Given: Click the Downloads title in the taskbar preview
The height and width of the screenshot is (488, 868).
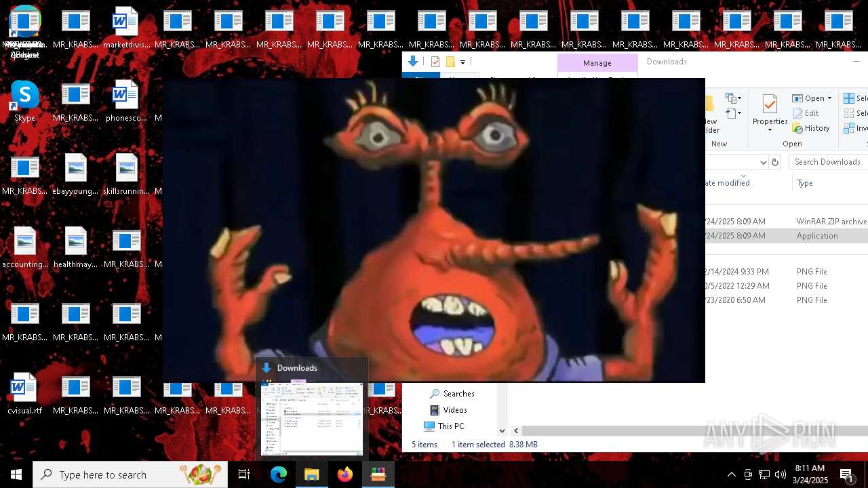Looking at the screenshot, I should 297,368.
